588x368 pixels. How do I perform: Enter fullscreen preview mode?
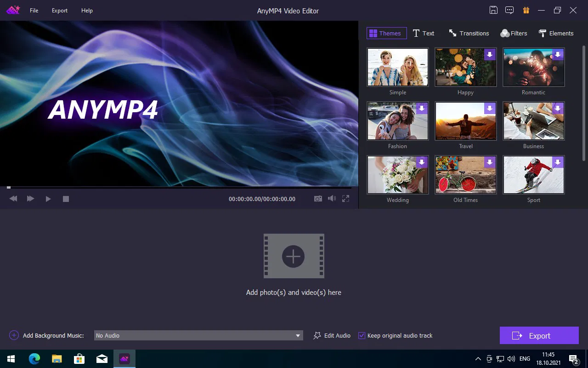coord(345,199)
